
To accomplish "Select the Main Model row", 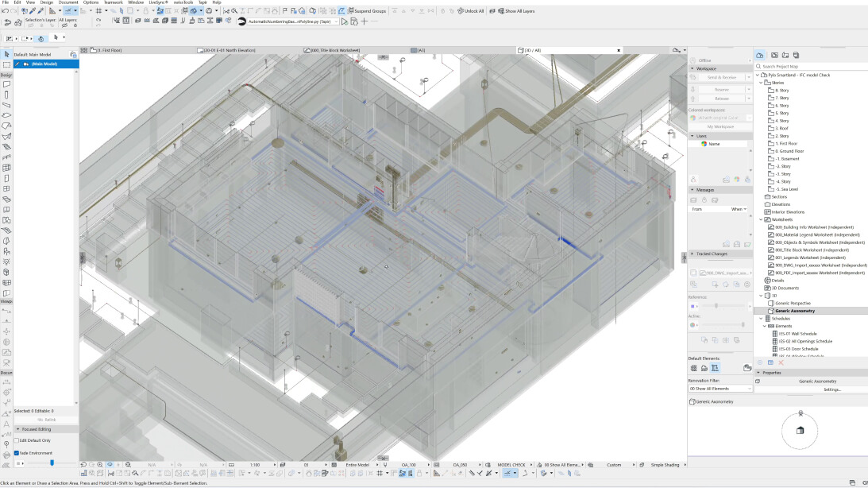I will point(46,64).
